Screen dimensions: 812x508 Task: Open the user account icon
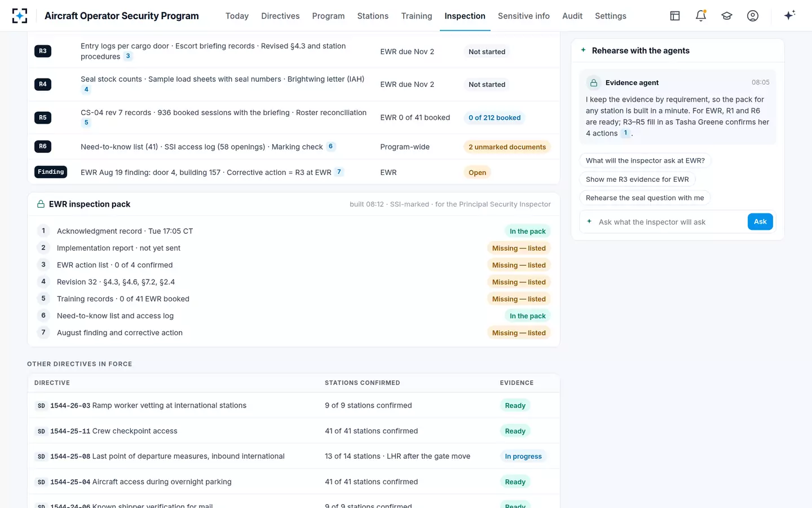coord(753,16)
